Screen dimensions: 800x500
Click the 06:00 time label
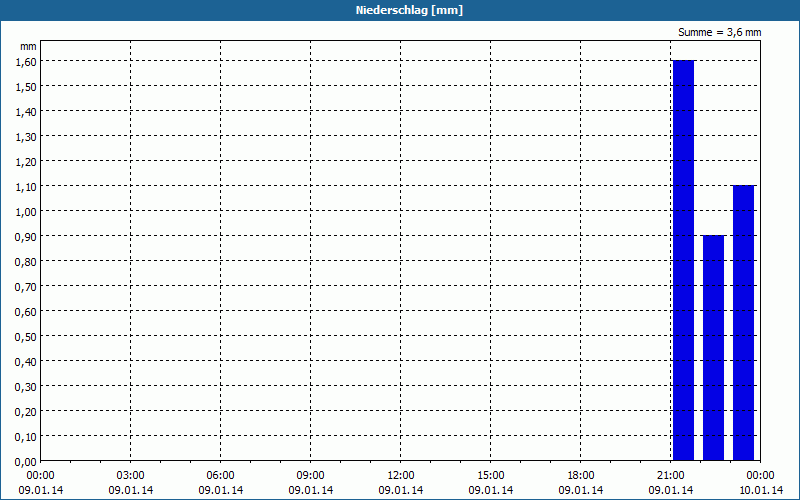220,475
